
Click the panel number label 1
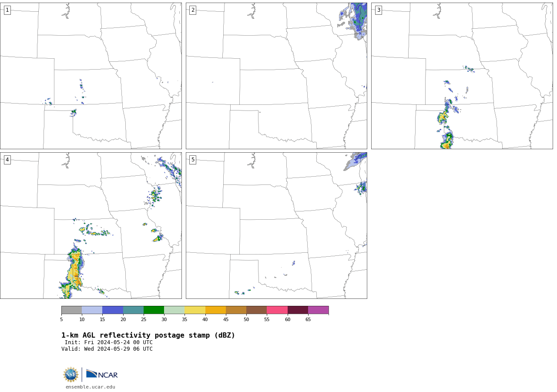(7, 10)
